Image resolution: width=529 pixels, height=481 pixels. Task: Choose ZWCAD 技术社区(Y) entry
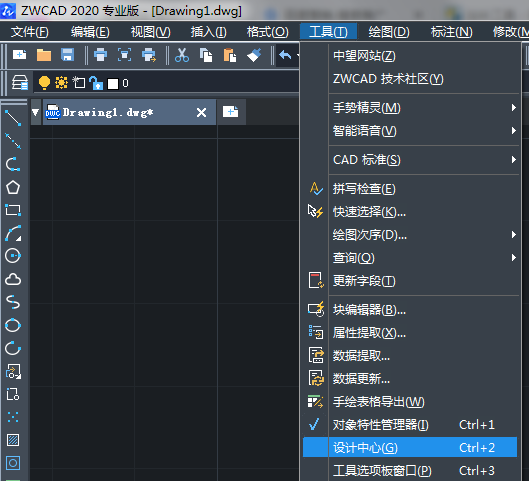click(x=410, y=79)
